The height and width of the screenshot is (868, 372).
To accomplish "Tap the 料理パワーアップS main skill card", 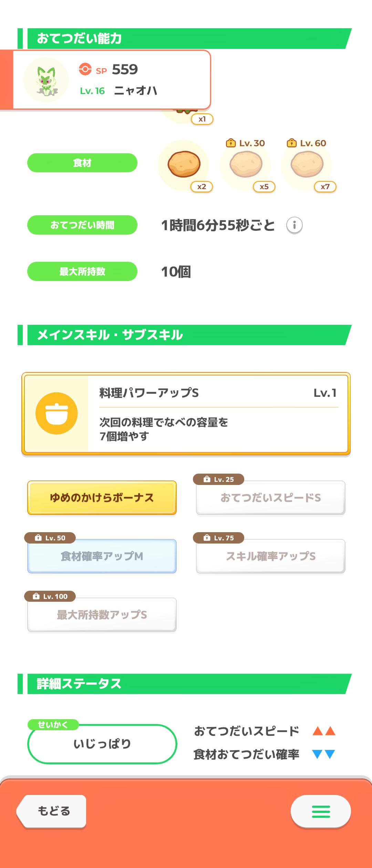I will click(186, 413).
